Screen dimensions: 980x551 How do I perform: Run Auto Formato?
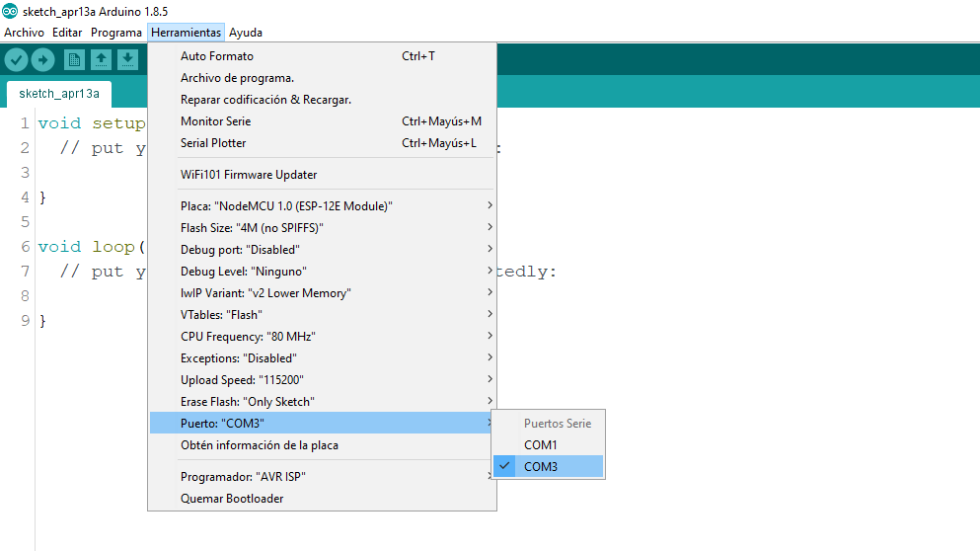coord(322,55)
